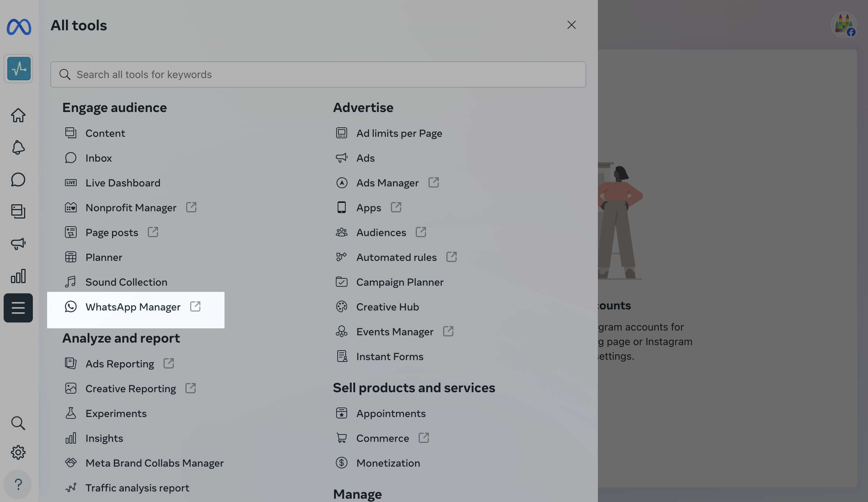Open the Inbox chat bubble in sidebar
The image size is (868, 502).
pyautogui.click(x=18, y=179)
